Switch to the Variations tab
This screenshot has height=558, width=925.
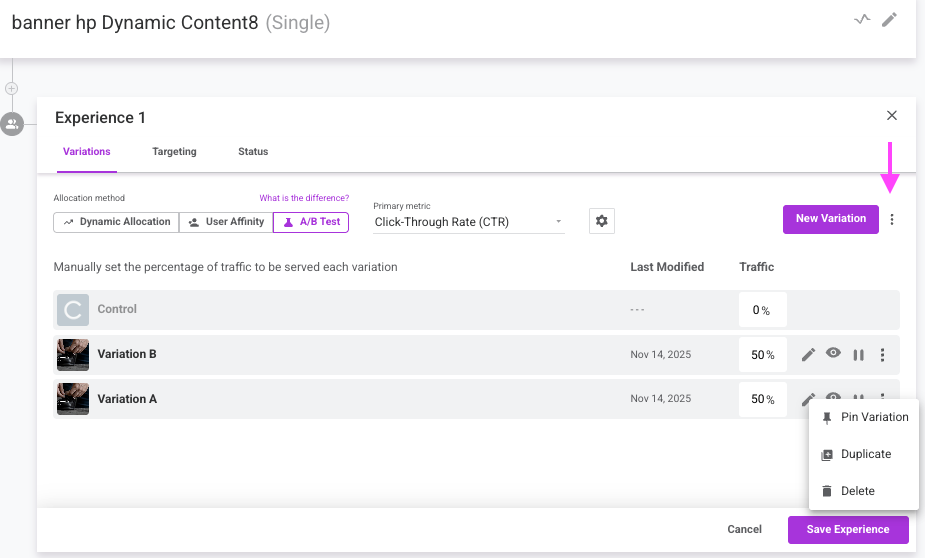tap(87, 152)
